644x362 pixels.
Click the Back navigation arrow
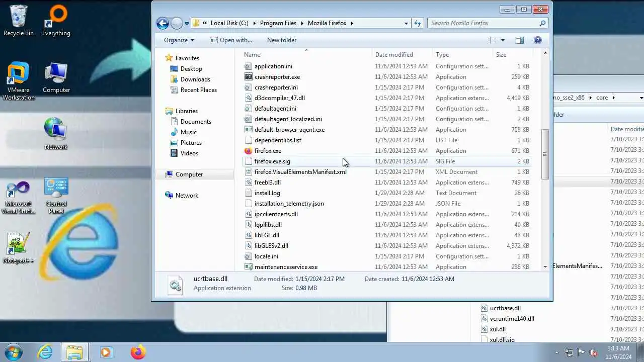(163, 23)
